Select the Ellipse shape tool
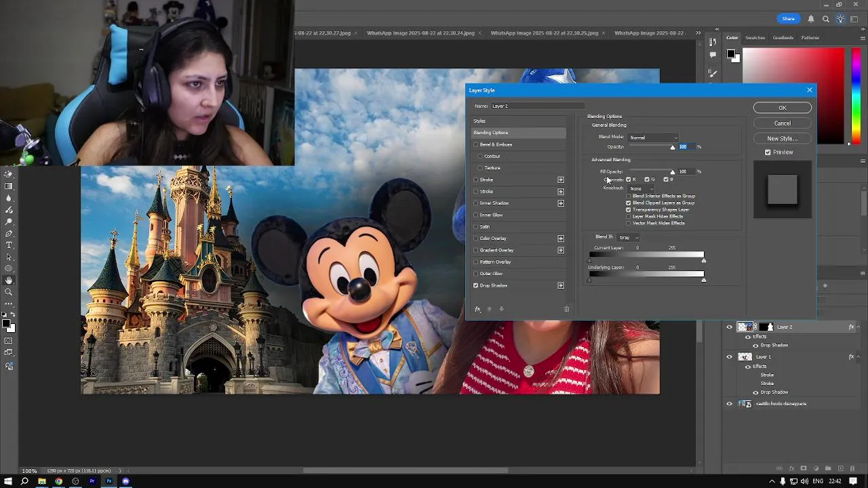 pos(9,268)
